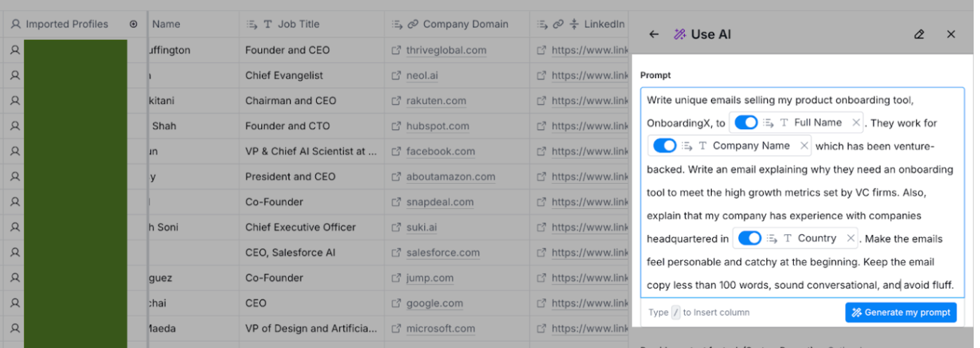
Task: Open the neol.ai link
Action: point(424,76)
